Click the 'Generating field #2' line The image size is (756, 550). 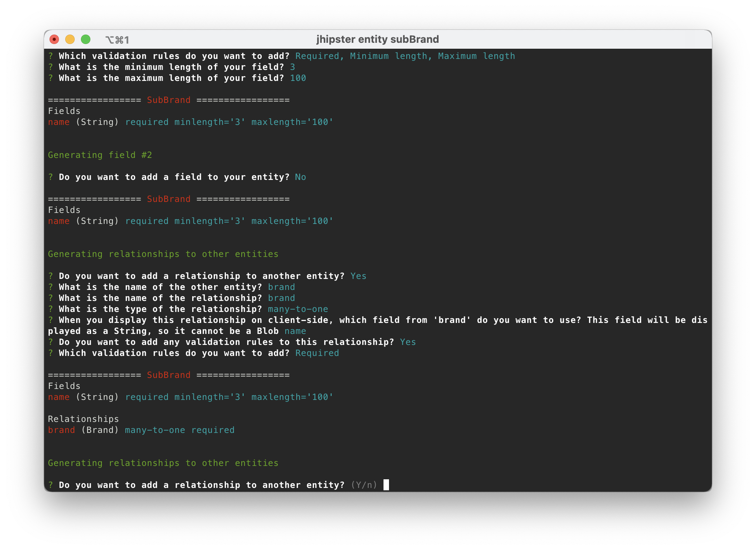[100, 155]
